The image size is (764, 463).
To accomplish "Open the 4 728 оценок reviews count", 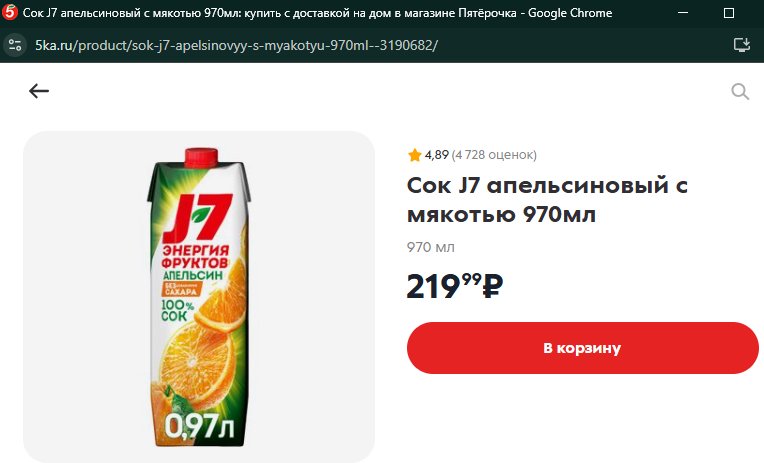I will click(x=494, y=155).
